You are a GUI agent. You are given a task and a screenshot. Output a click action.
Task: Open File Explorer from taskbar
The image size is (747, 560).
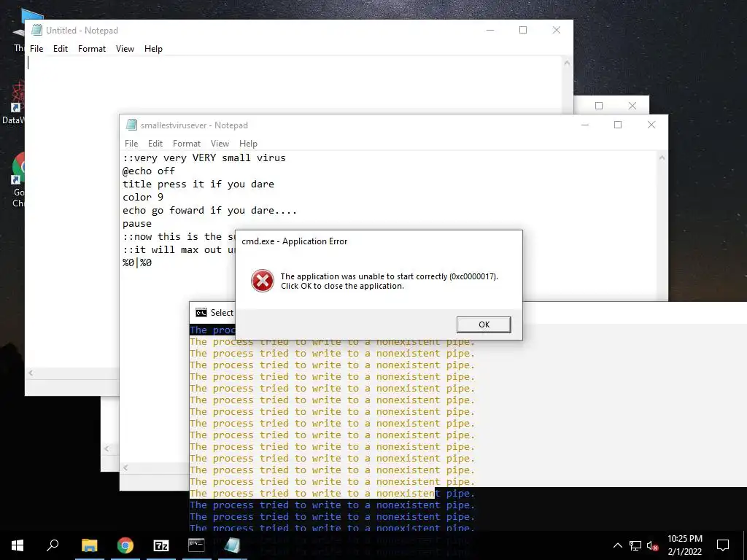(90, 545)
